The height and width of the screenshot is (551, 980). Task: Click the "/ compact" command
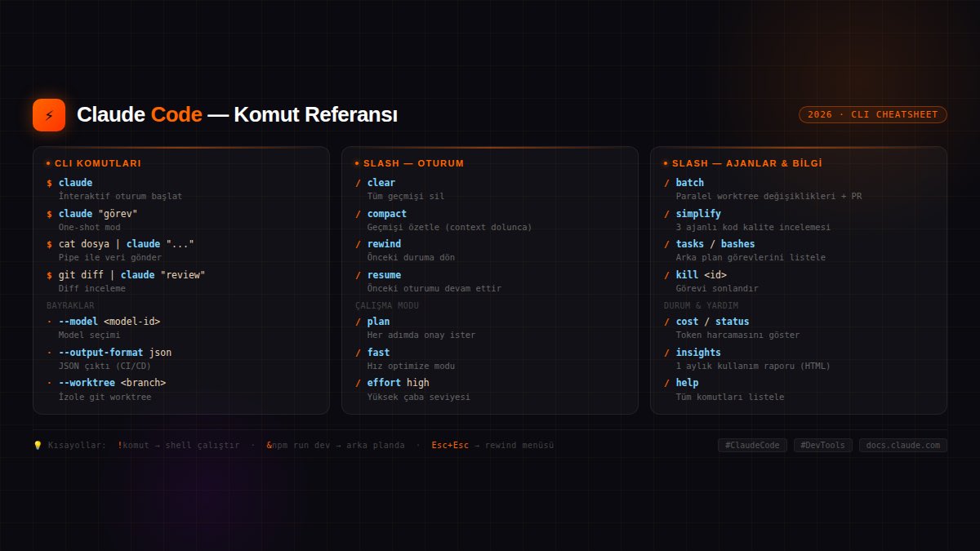click(381, 214)
